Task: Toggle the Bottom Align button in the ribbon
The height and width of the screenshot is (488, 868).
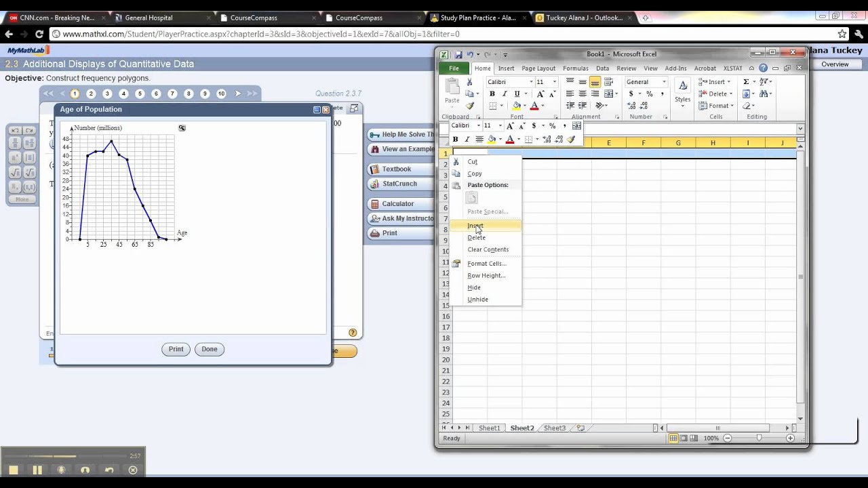Action: tap(595, 82)
